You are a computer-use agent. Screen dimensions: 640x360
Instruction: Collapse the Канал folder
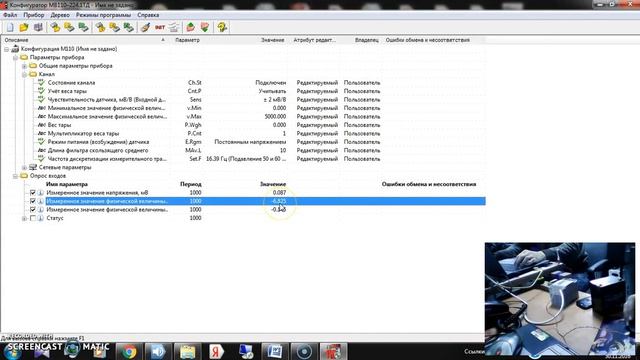click(x=24, y=74)
